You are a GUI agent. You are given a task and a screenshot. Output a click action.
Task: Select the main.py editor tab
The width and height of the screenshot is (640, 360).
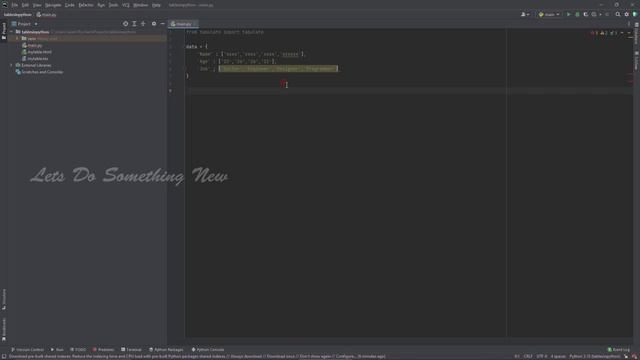click(x=183, y=24)
